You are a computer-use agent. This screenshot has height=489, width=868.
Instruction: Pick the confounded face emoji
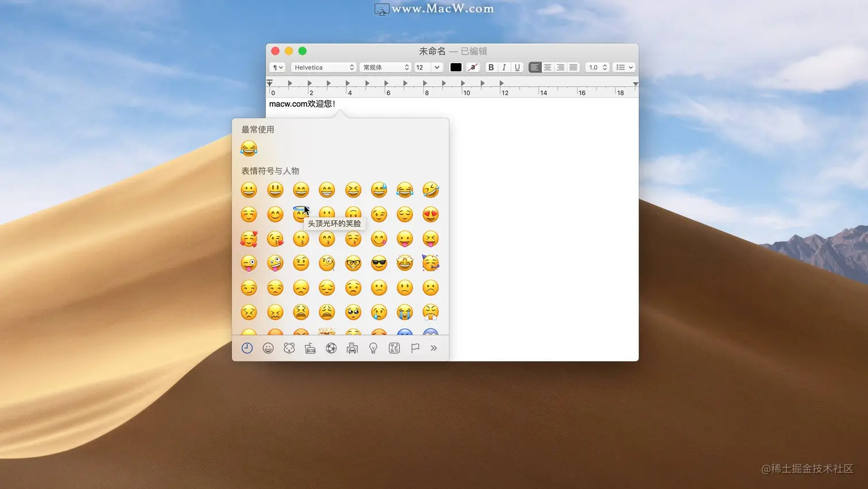pyautogui.click(x=275, y=312)
